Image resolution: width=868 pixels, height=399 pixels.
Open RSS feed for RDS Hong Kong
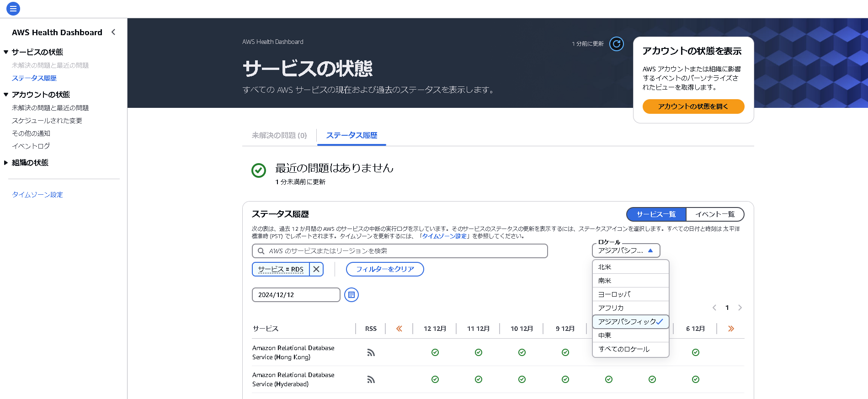click(x=371, y=352)
